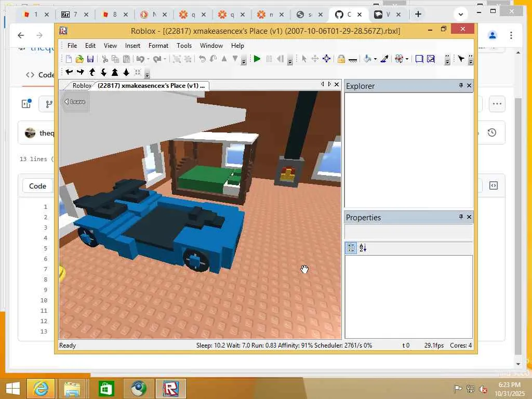Toggle the Anchor tool icon
The image size is (532, 399).
[x=353, y=60]
